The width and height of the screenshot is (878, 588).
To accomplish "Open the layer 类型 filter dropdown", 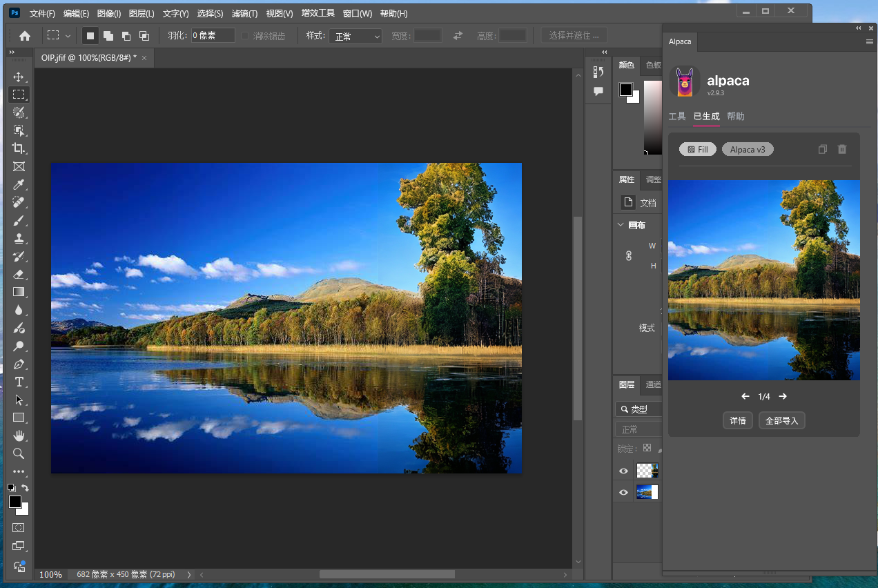I will point(638,409).
